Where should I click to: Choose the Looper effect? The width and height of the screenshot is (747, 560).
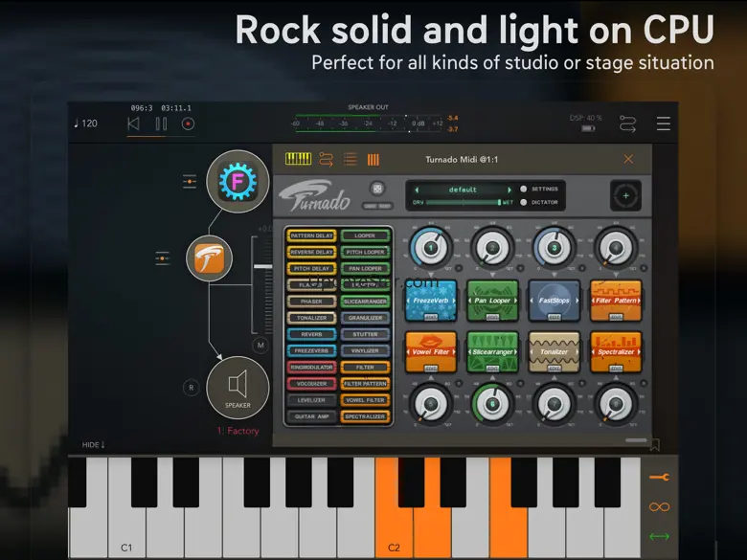pos(365,235)
